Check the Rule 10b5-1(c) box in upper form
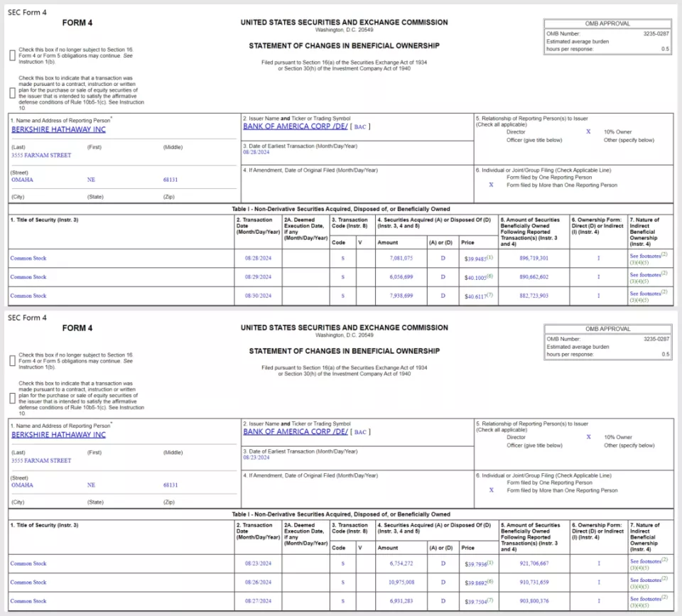 pyautogui.click(x=13, y=92)
